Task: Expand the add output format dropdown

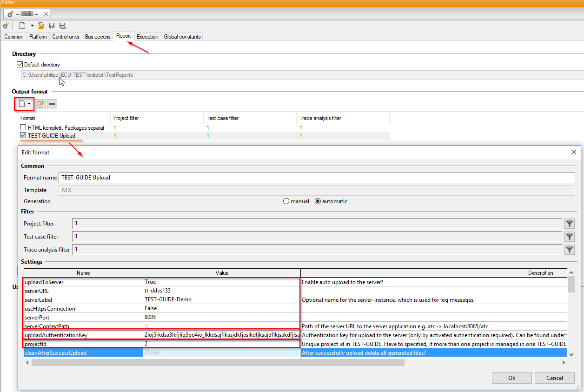Action: click(x=29, y=104)
